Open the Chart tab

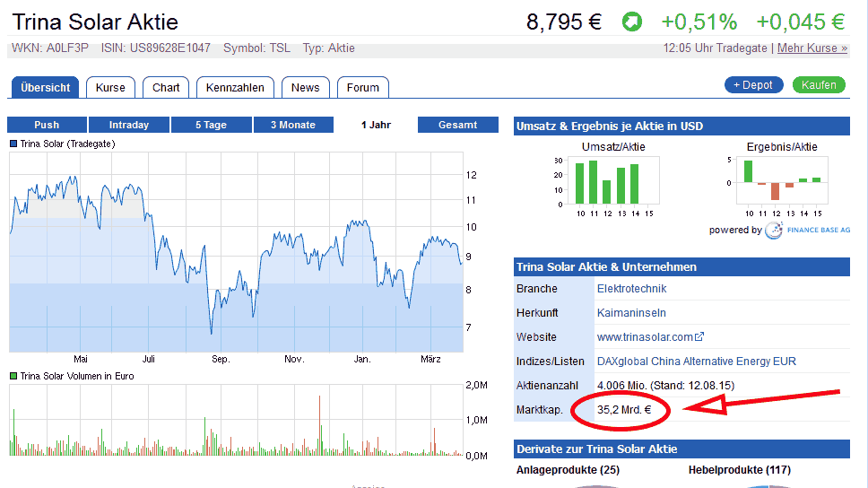tap(166, 88)
